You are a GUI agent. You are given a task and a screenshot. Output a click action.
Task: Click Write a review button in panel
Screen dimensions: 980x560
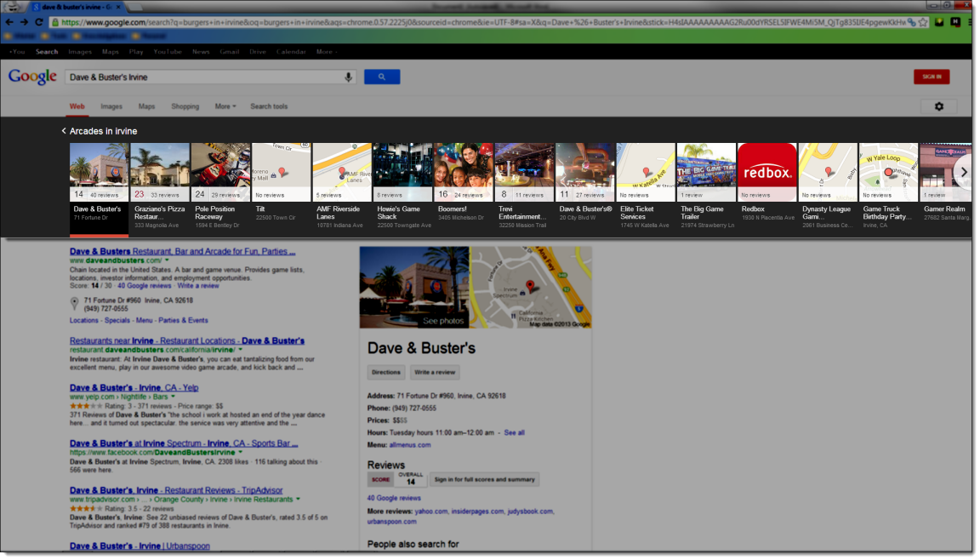(x=435, y=373)
